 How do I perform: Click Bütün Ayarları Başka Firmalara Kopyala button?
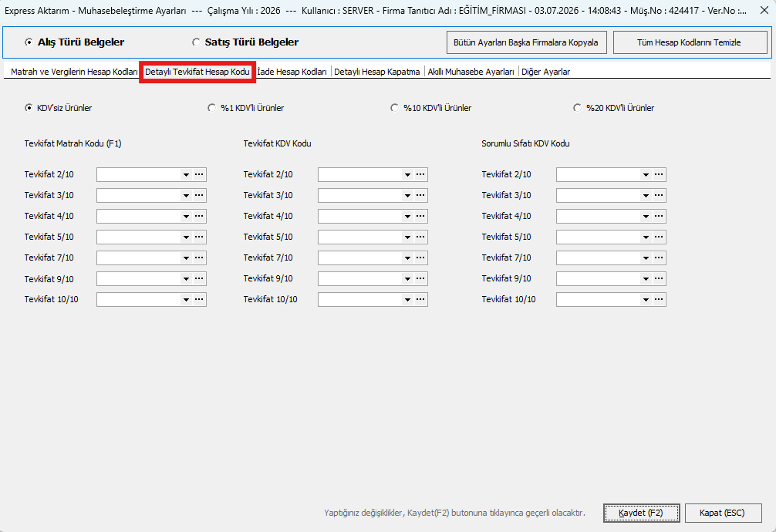527,42
